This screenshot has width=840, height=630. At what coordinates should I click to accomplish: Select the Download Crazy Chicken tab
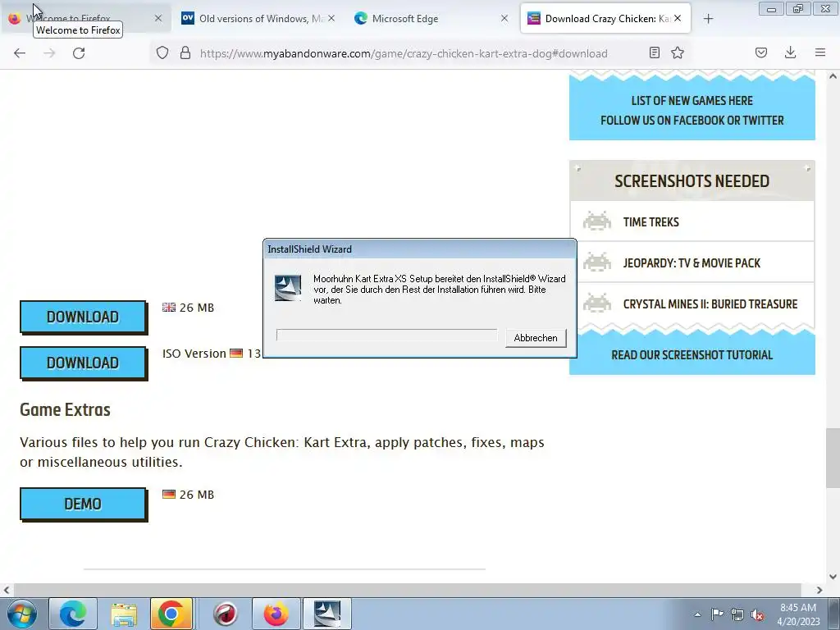coord(605,18)
